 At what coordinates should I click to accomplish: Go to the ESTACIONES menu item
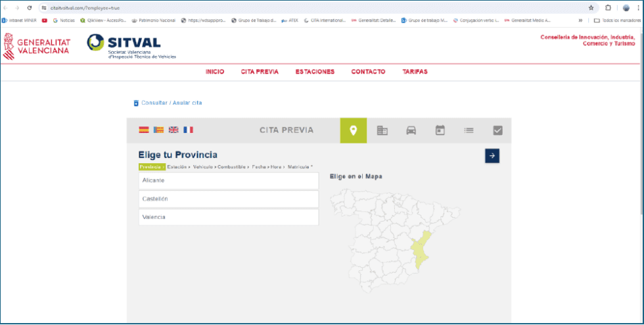(315, 72)
